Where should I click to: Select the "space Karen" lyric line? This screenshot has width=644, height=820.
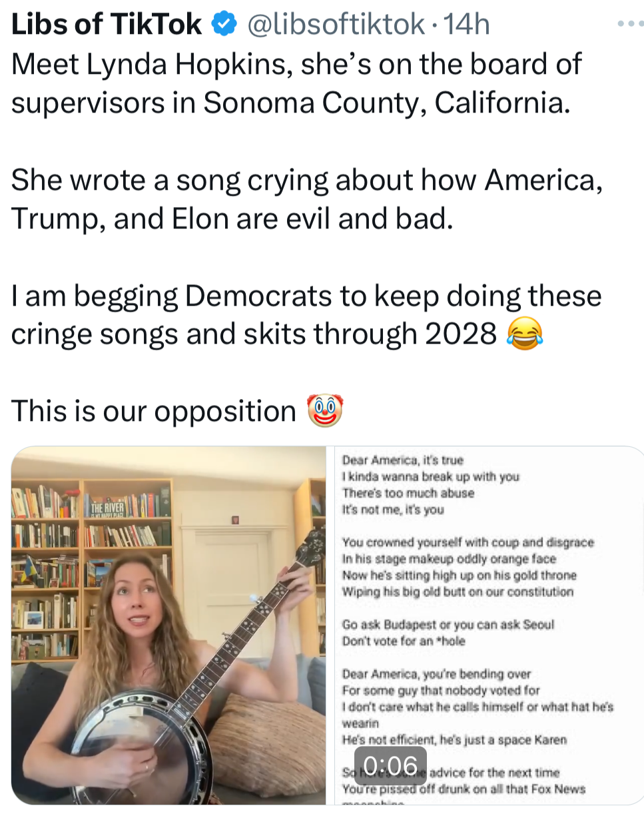(454, 739)
